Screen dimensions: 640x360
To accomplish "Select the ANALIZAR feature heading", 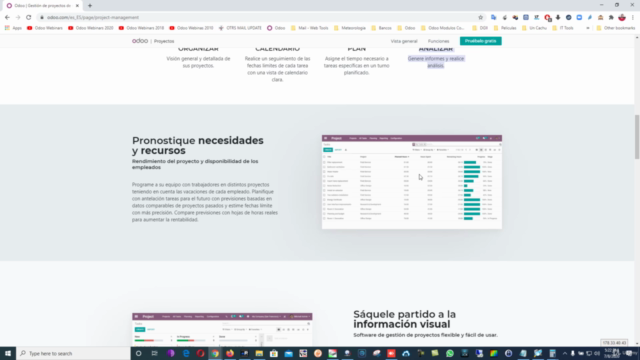I will (x=436, y=49).
